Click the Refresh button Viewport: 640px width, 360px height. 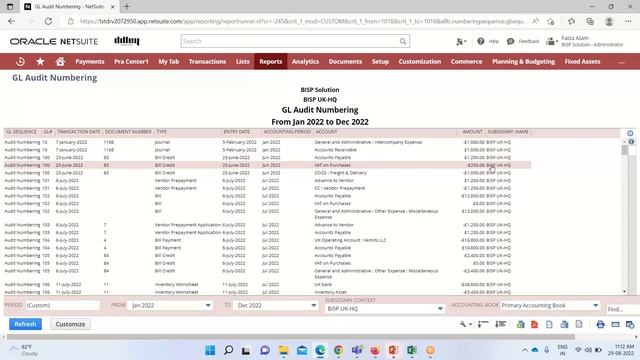click(25, 324)
